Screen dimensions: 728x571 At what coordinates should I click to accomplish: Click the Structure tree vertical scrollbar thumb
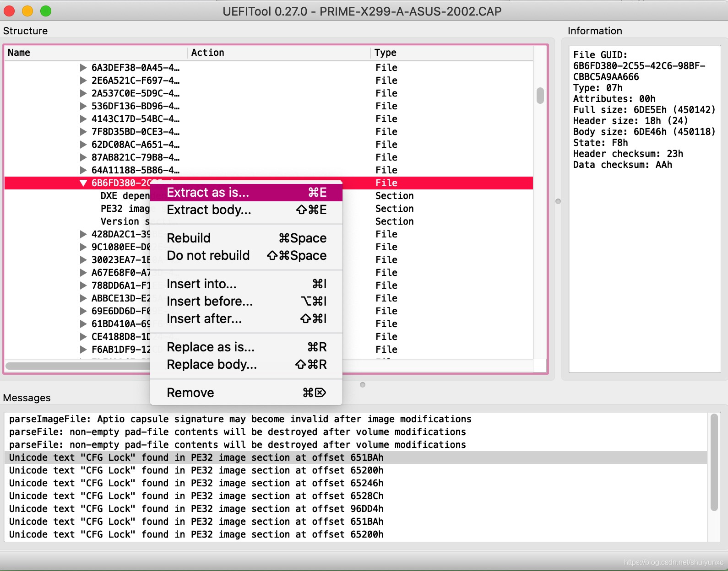coord(540,96)
